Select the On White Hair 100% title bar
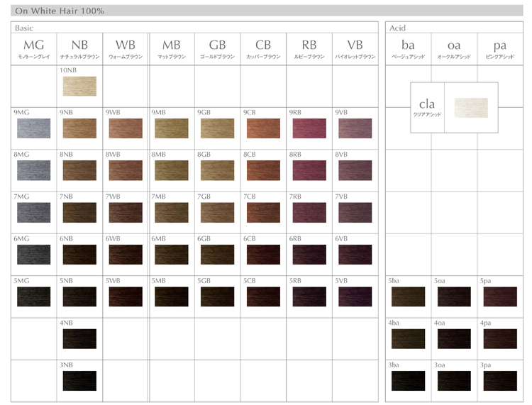 (x=267, y=11)
